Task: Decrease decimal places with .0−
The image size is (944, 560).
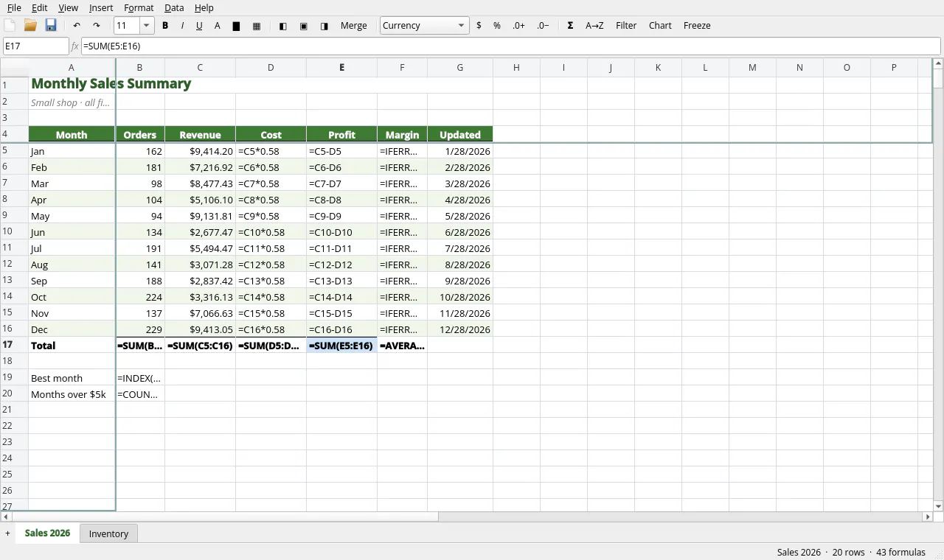Action: tap(544, 26)
